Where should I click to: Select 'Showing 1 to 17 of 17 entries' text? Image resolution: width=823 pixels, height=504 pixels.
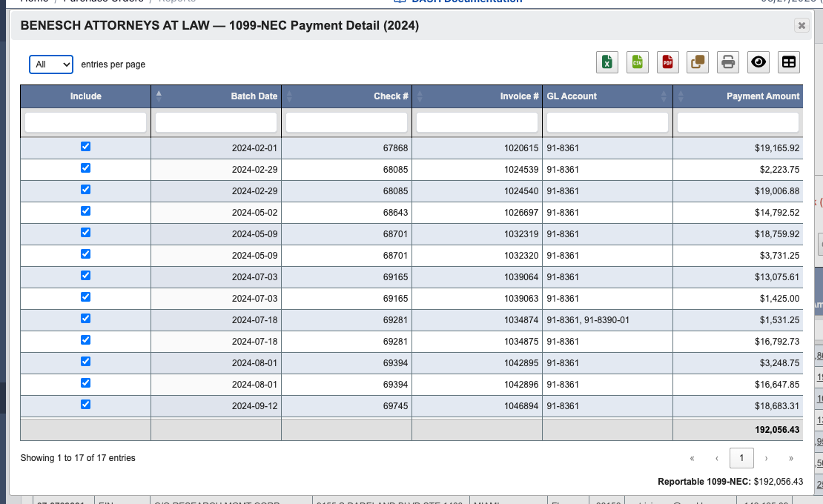coord(78,458)
